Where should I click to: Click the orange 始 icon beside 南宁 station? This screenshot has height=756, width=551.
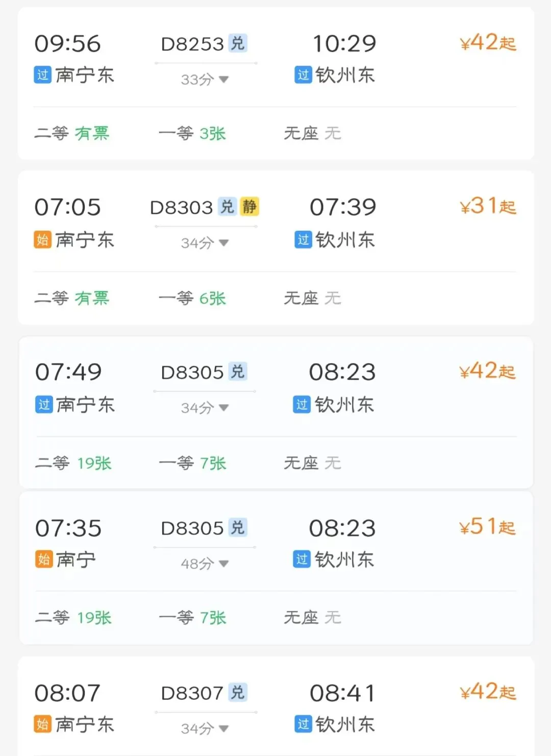44,559
